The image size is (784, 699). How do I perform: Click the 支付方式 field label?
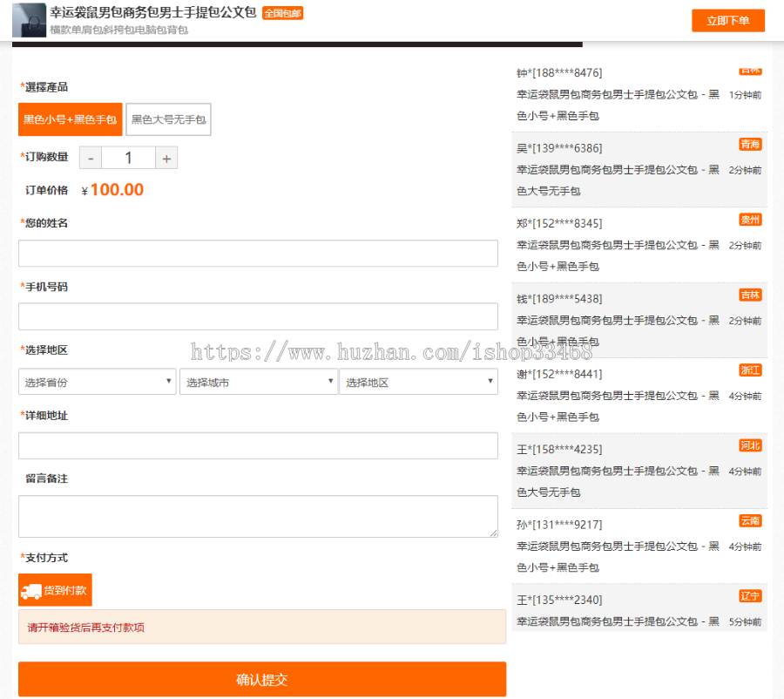[46, 558]
